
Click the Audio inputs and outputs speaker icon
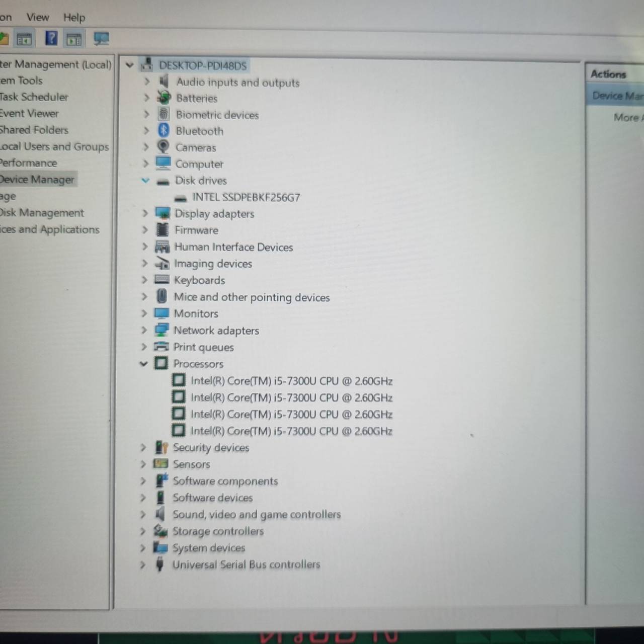164,81
